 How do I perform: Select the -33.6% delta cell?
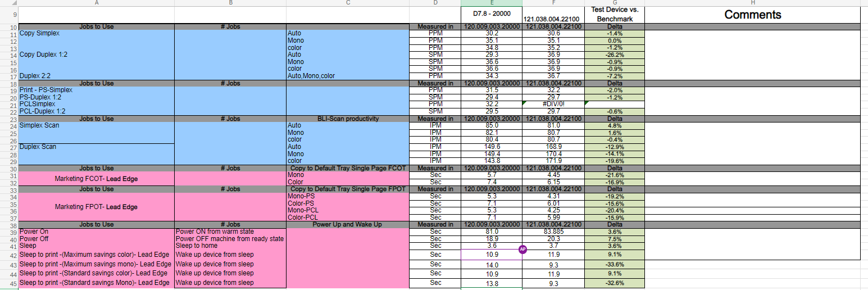(615, 265)
